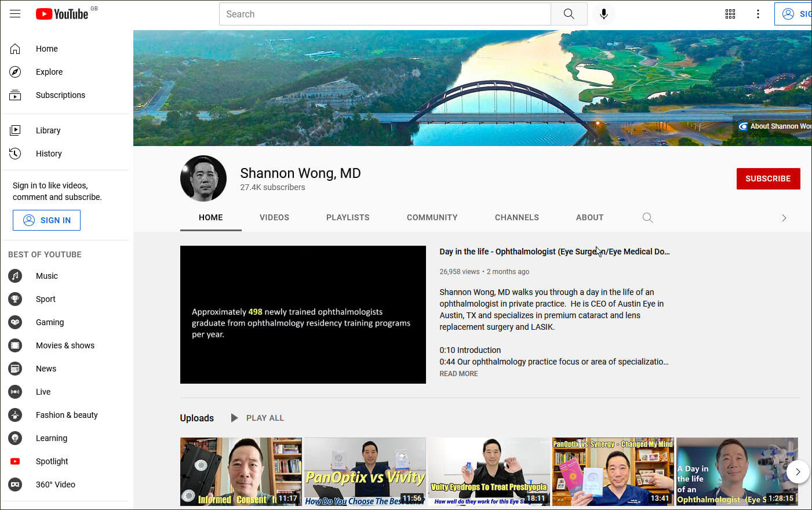Screen dimensions: 812x510
Task: Subscribe to Shannon Wong, MD
Action: pyautogui.click(x=767, y=178)
